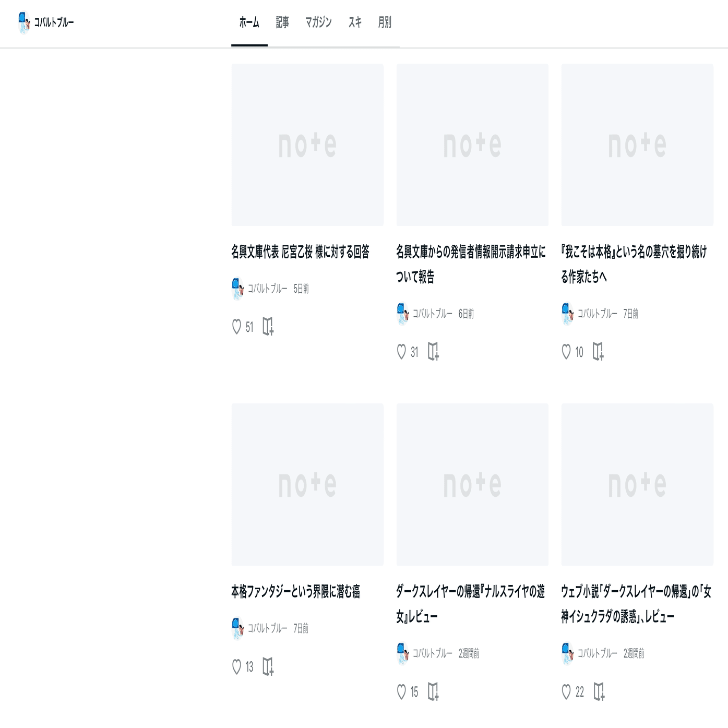Like the 『我こそは本格』 article
Viewport: 728px width, 728px height.
pyautogui.click(x=566, y=352)
